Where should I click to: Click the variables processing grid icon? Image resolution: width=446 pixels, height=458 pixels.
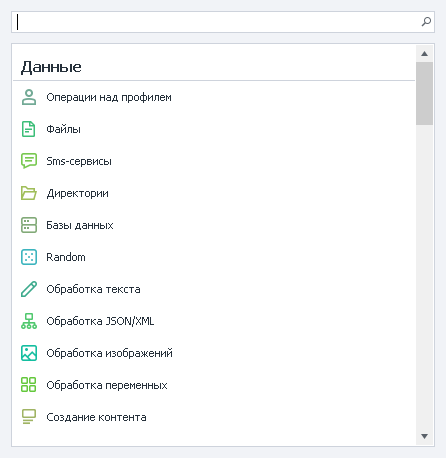(x=29, y=385)
